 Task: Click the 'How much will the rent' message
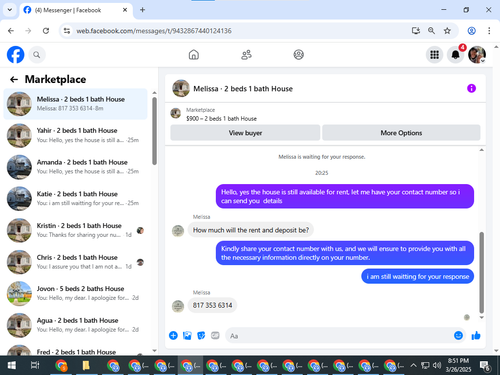pyautogui.click(x=251, y=230)
